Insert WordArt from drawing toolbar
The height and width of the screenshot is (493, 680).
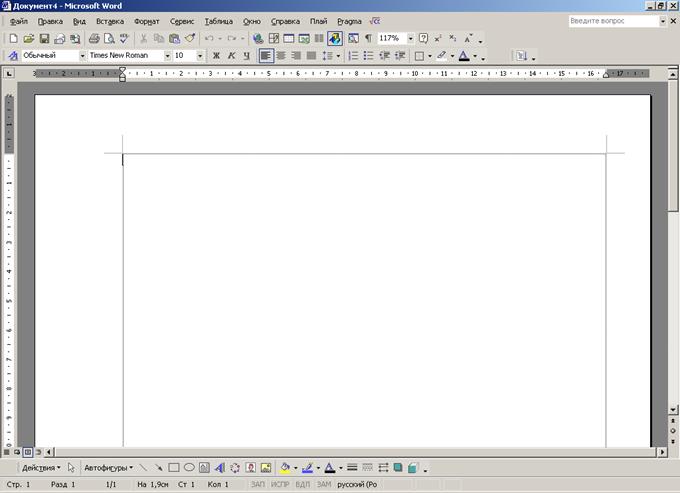click(x=220, y=468)
